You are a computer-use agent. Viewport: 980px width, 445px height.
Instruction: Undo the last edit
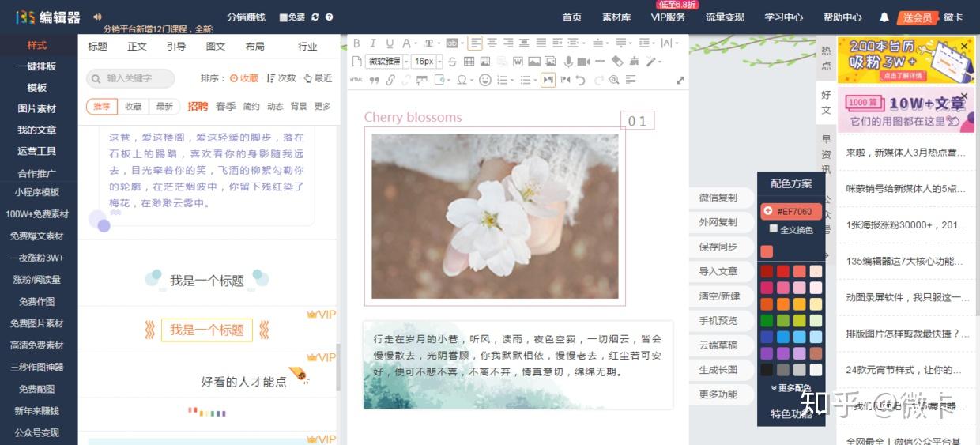[580, 80]
